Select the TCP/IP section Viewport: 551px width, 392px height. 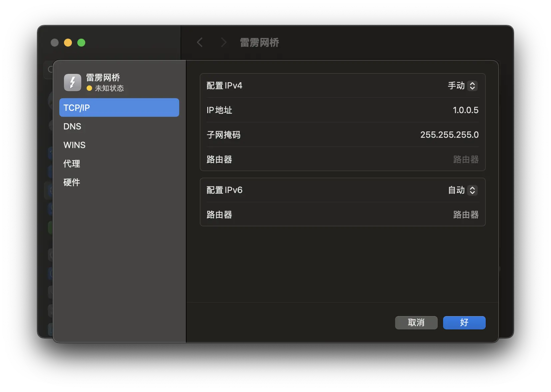[119, 107]
